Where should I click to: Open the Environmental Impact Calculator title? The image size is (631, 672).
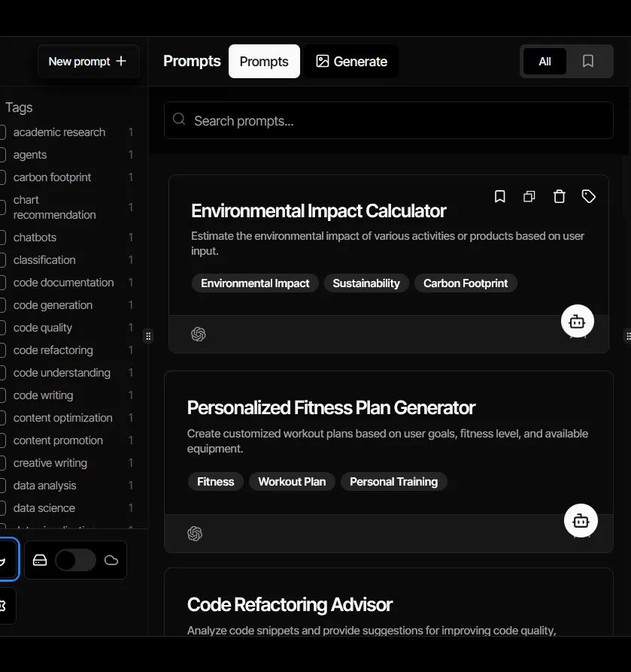[318, 211]
